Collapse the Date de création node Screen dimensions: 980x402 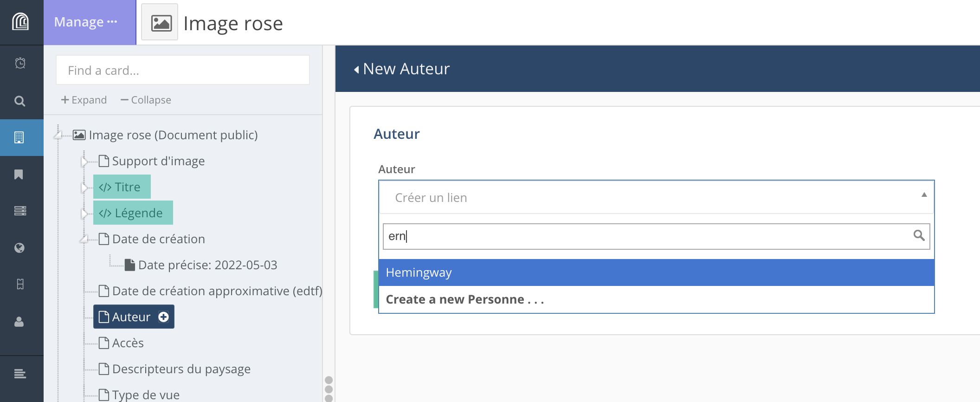coord(84,240)
